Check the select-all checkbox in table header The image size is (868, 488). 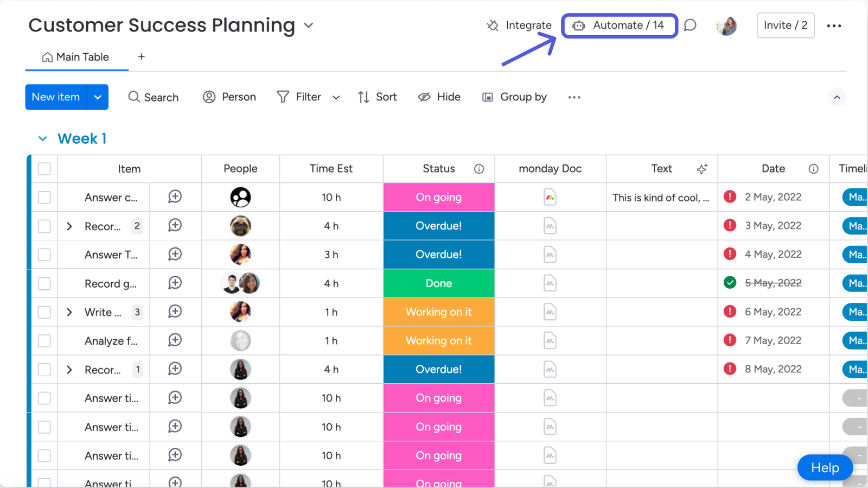pyautogui.click(x=43, y=169)
